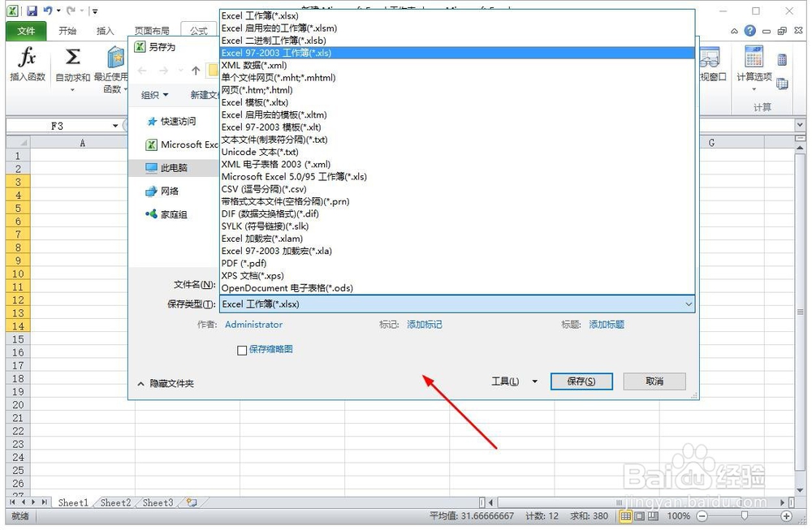812x530 pixels.
Task: Open the 文件 menu
Action: [x=25, y=30]
